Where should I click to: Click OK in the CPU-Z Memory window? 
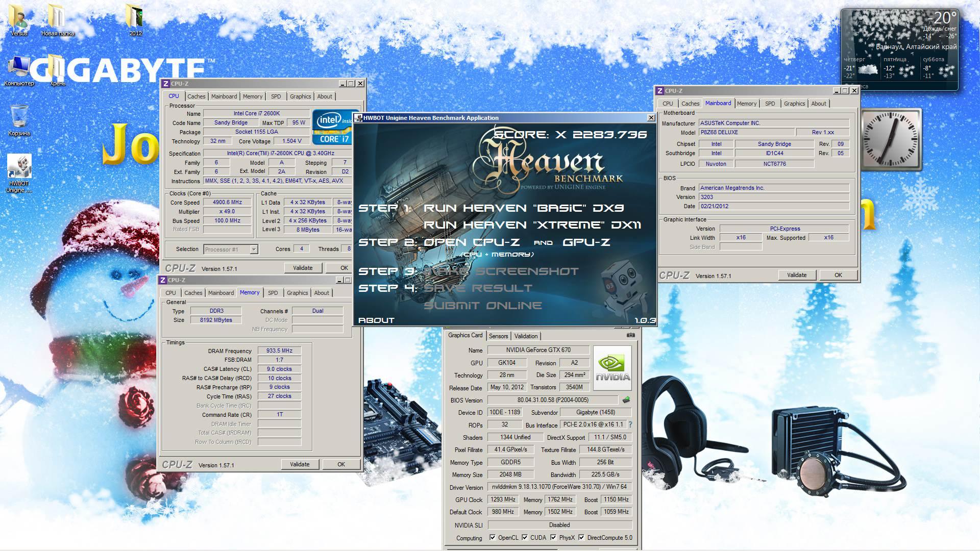pos(341,464)
